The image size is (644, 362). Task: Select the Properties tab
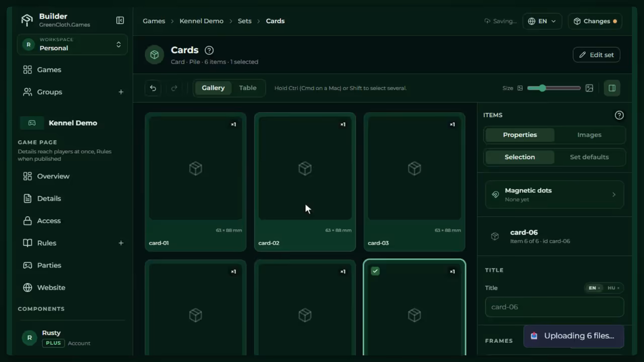[520, 135]
